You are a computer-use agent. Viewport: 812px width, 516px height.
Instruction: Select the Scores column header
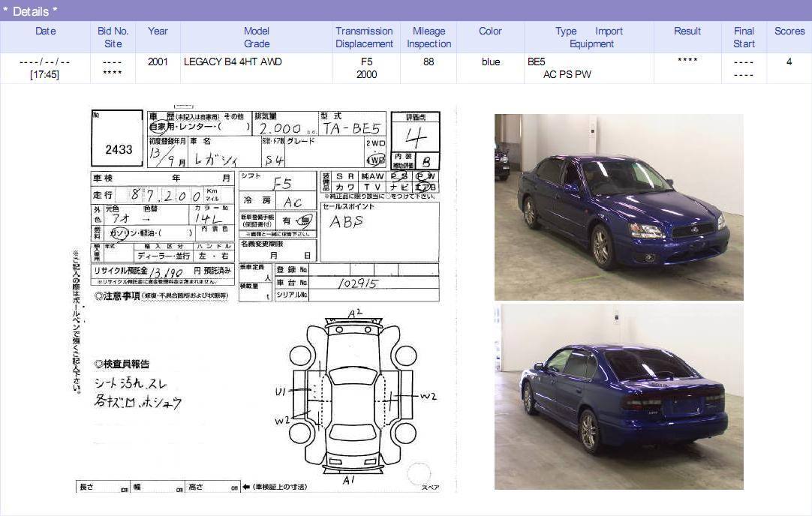click(x=789, y=31)
